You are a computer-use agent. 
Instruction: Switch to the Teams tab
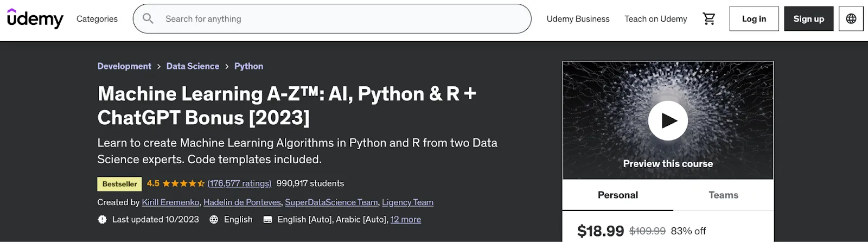point(723,195)
